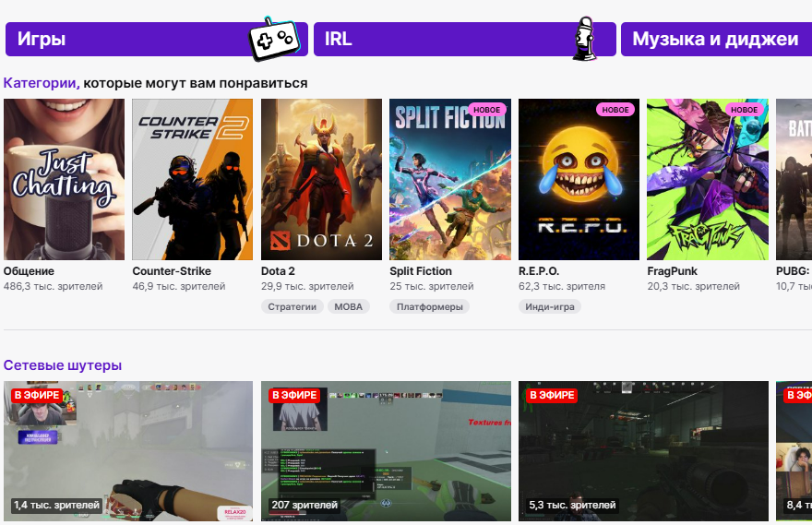Open the Сетевые шутеры section heading
The height and width of the screenshot is (525, 812).
(63, 365)
